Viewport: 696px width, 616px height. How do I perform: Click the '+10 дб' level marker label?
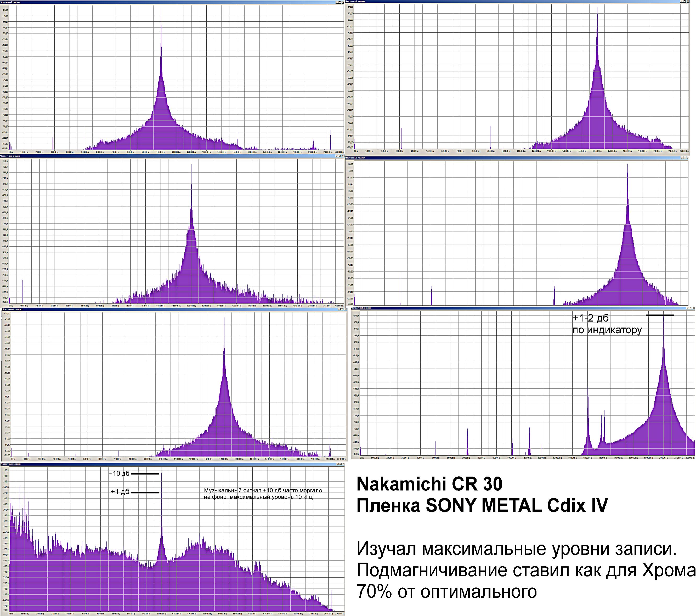point(119,474)
